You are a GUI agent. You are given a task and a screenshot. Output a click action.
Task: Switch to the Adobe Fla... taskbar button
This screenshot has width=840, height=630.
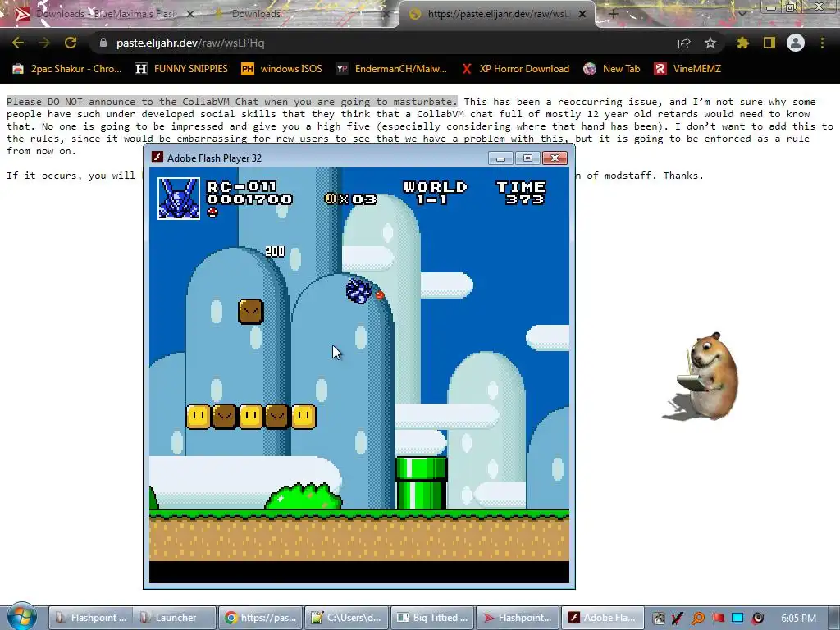pos(604,618)
